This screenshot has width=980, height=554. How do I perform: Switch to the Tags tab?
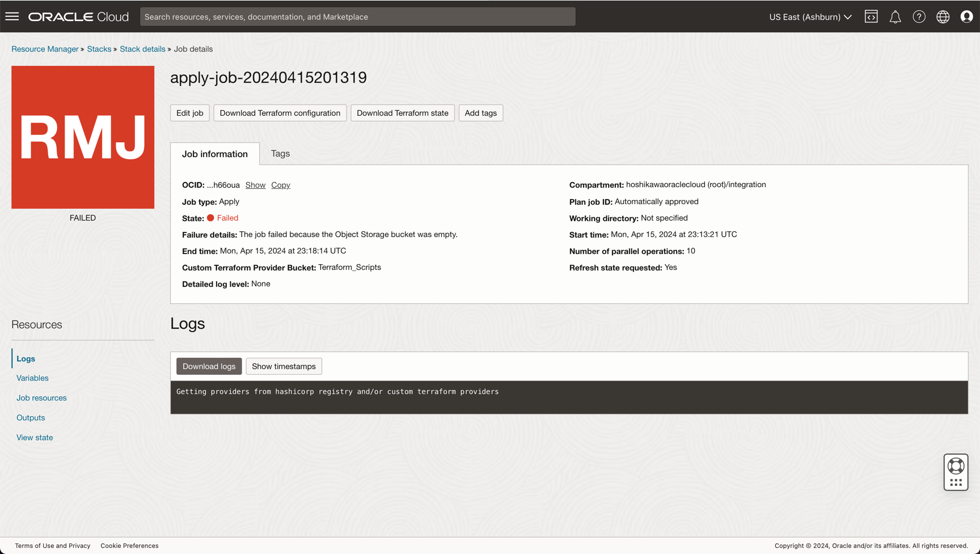pos(280,154)
